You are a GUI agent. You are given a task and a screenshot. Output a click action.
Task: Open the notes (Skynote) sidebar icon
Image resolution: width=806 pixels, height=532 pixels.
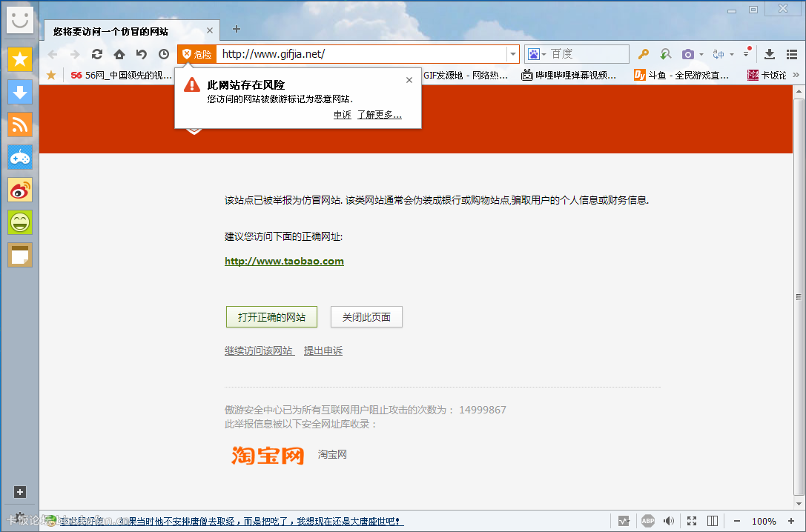pyautogui.click(x=20, y=255)
